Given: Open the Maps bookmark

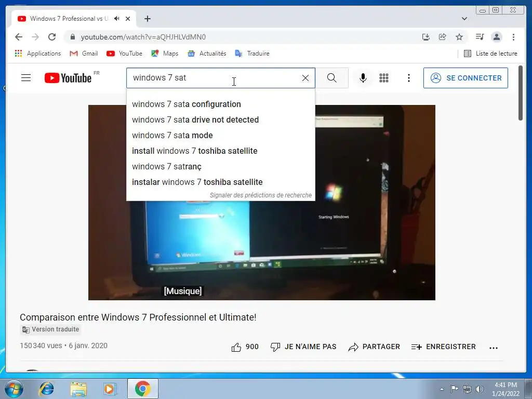Looking at the screenshot, I should tap(165, 54).
